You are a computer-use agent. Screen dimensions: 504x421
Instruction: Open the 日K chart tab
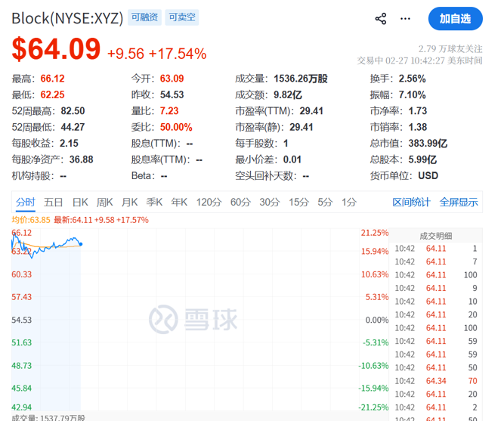click(80, 202)
